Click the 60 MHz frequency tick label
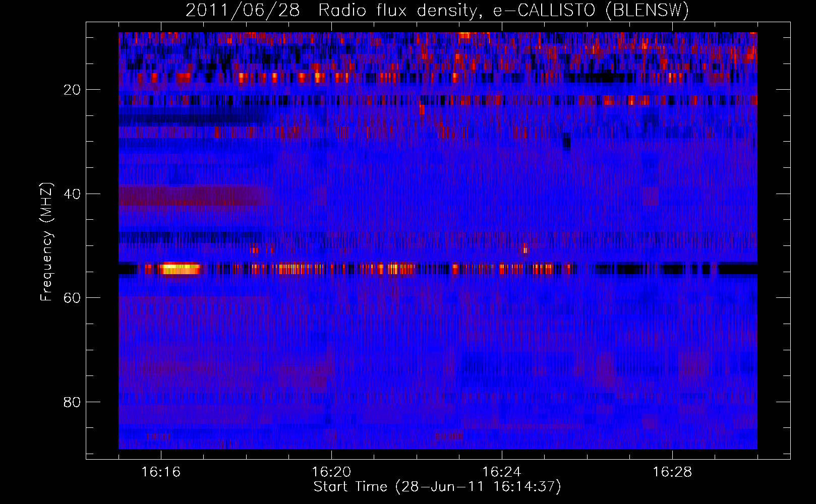 73,298
